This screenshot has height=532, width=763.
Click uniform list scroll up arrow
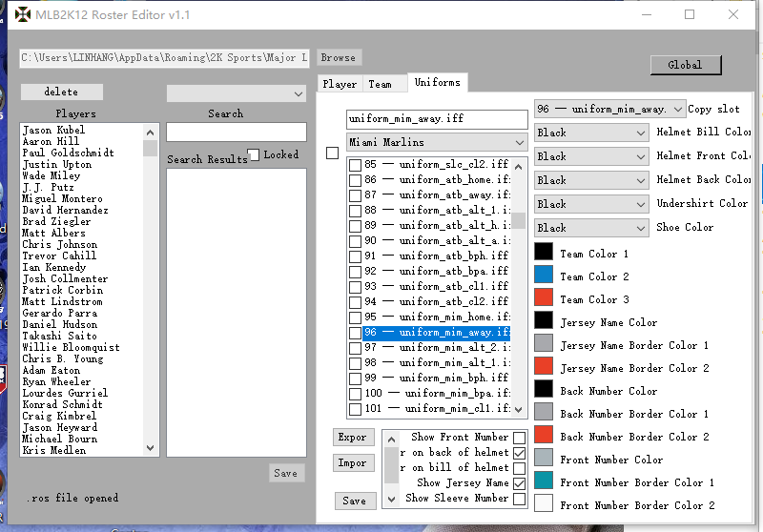point(518,167)
